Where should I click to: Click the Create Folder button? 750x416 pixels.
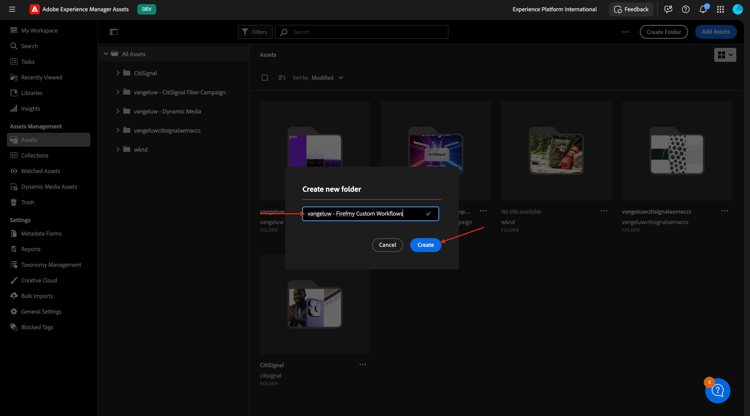pyautogui.click(x=663, y=32)
